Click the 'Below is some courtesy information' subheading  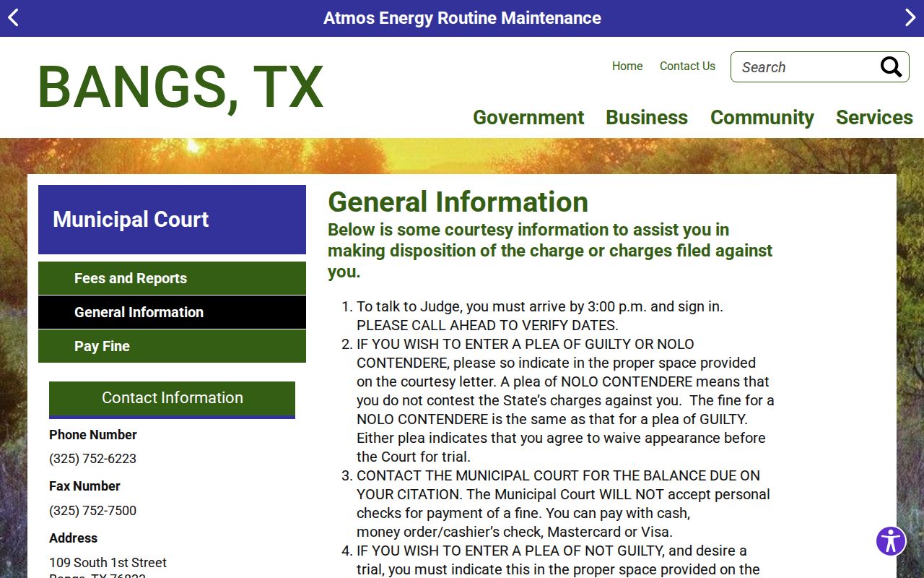(550, 251)
